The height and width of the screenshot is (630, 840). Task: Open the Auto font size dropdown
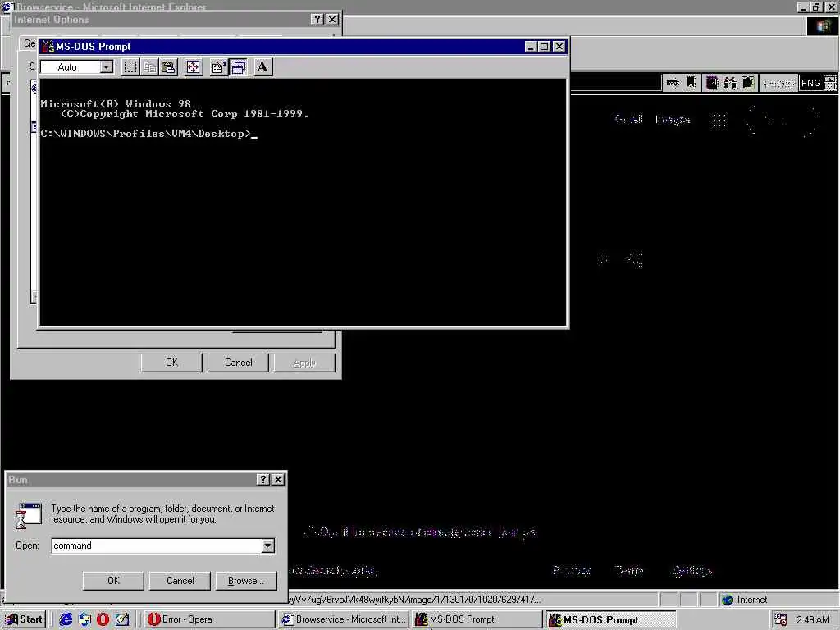click(x=107, y=67)
